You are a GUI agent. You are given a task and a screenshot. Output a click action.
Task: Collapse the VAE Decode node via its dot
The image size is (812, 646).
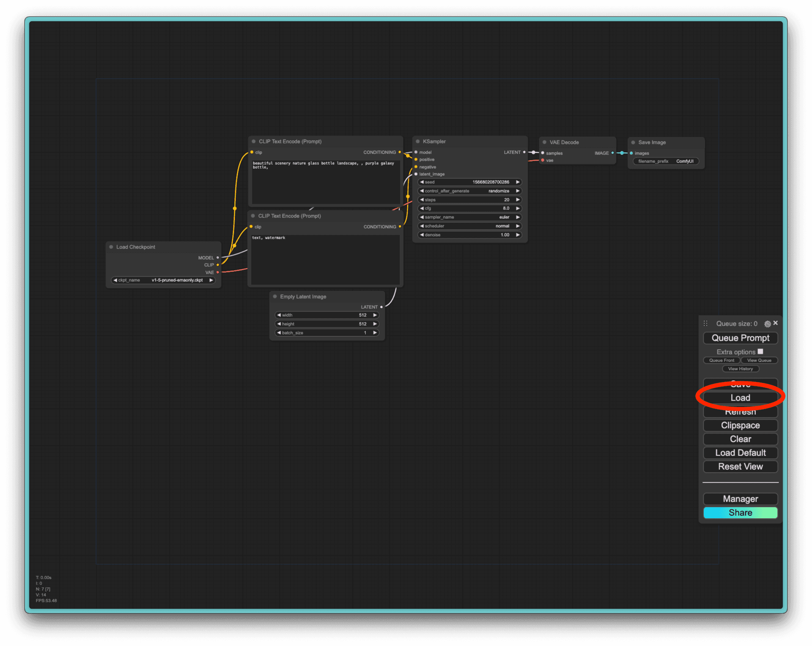pos(545,143)
